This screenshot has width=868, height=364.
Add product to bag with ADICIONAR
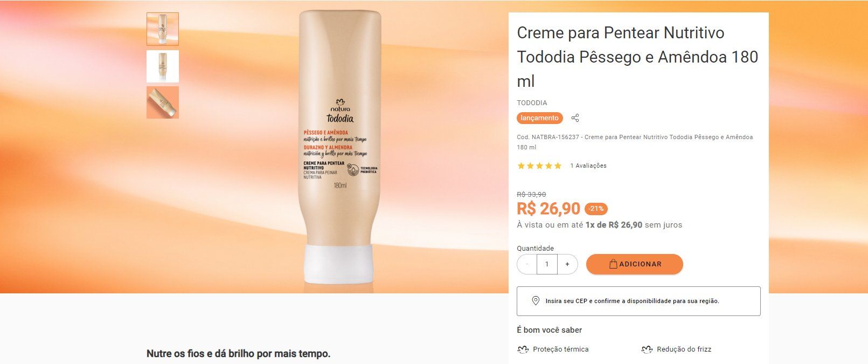point(635,264)
